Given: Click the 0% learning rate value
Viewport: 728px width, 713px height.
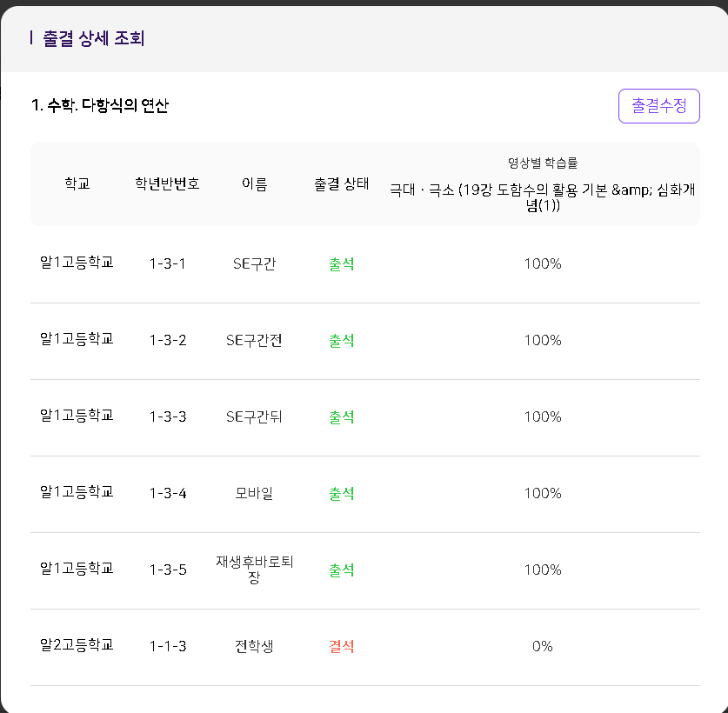Looking at the screenshot, I should (543, 647).
